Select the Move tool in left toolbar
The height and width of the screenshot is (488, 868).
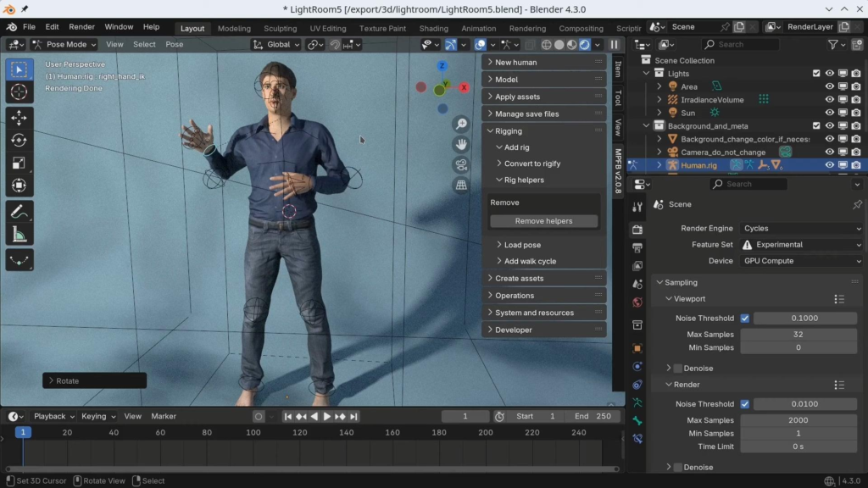click(x=19, y=118)
